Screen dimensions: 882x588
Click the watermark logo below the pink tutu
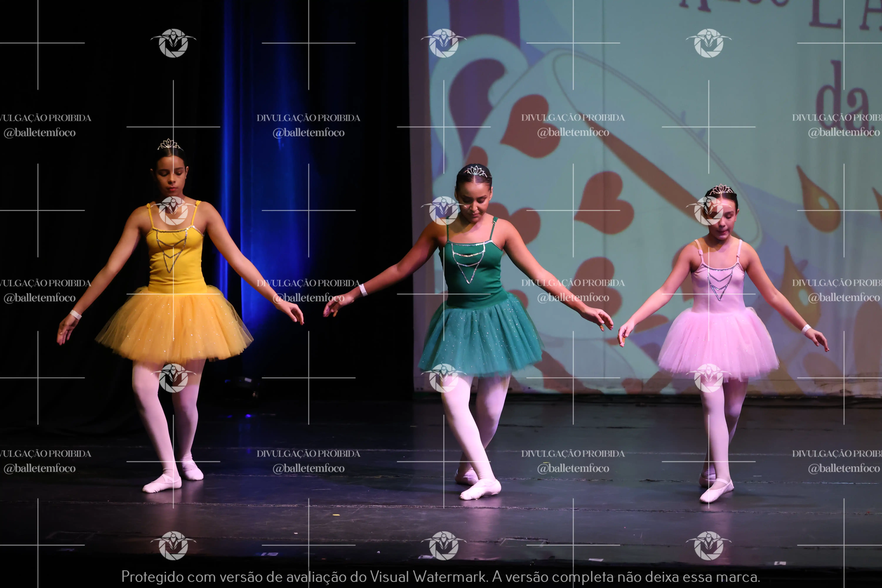(708, 378)
